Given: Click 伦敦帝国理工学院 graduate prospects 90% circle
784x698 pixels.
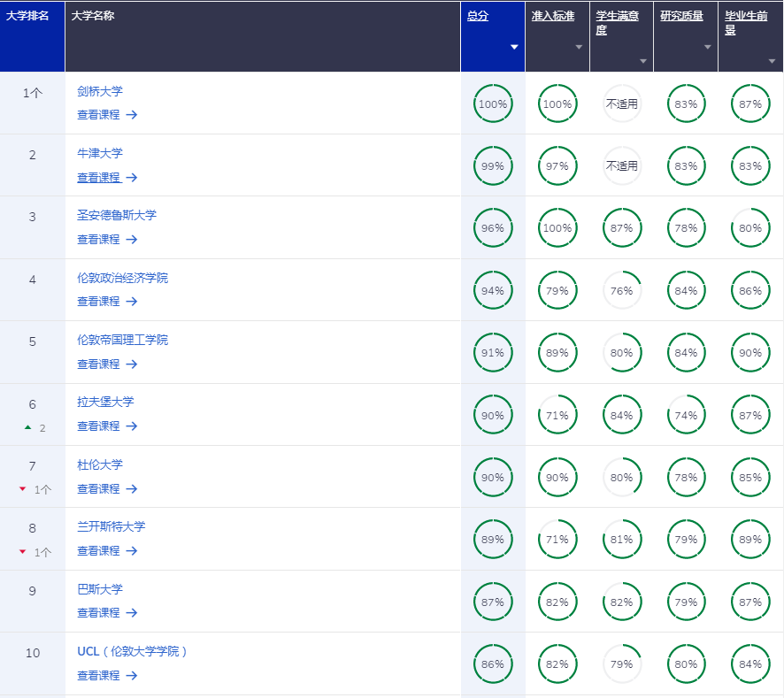Looking at the screenshot, I should point(750,352).
